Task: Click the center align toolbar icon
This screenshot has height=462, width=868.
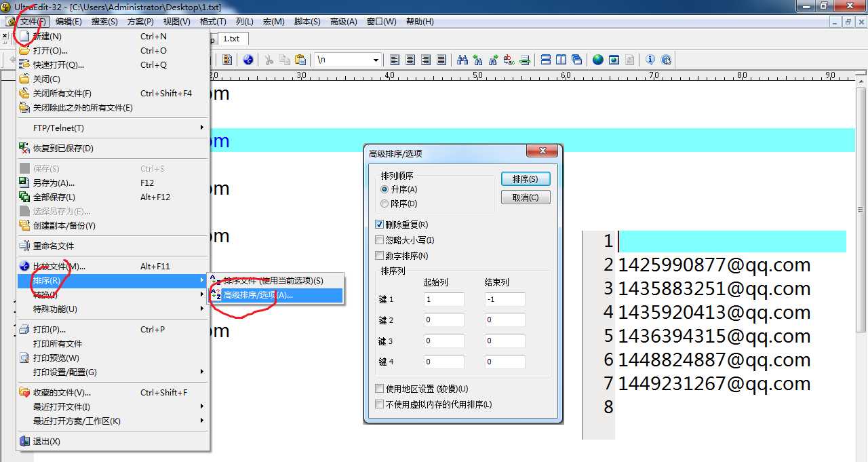Action: coord(410,60)
